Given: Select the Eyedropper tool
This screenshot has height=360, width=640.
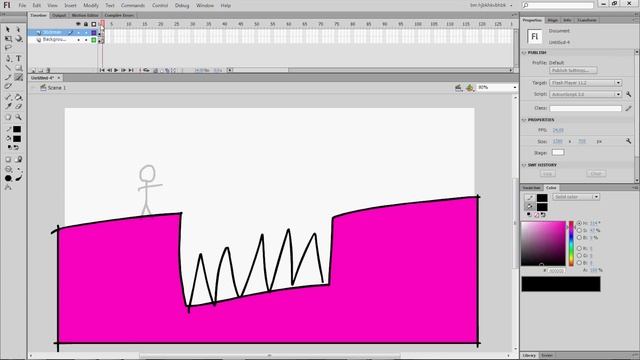Looking at the screenshot, I should [8, 106].
